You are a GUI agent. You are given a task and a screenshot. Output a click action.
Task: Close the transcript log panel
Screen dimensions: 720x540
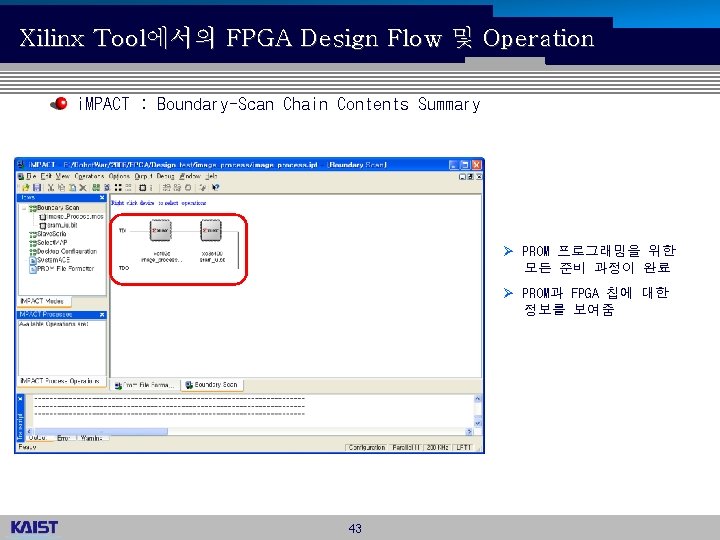pyautogui.click(x=20, y=399)
